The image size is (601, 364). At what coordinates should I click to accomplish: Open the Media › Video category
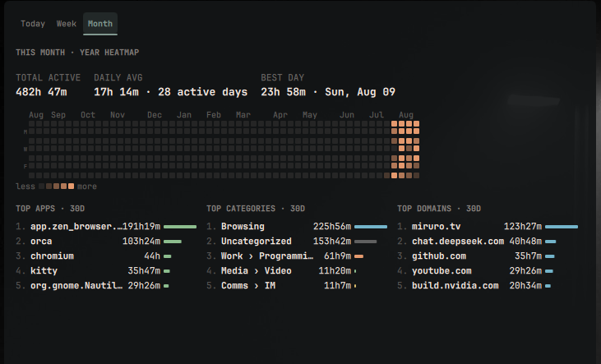coord(297,271)
